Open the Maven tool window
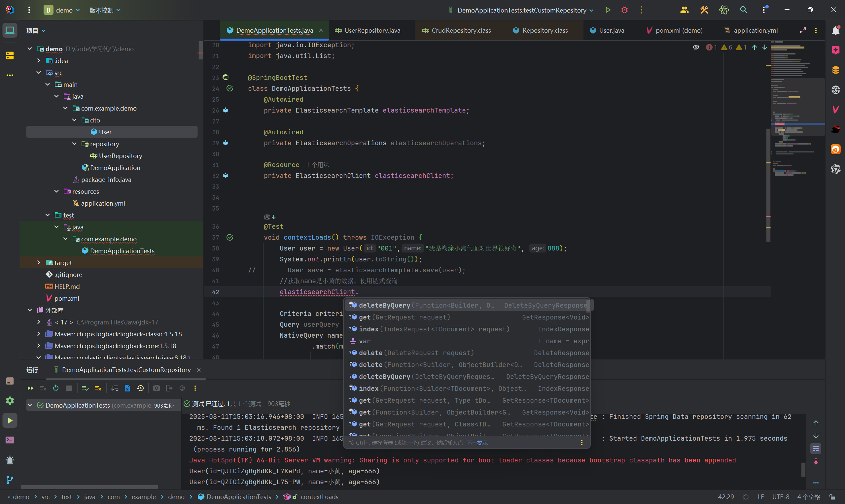The height and width of the screenshot is (504, 845). tap(835, 109)
